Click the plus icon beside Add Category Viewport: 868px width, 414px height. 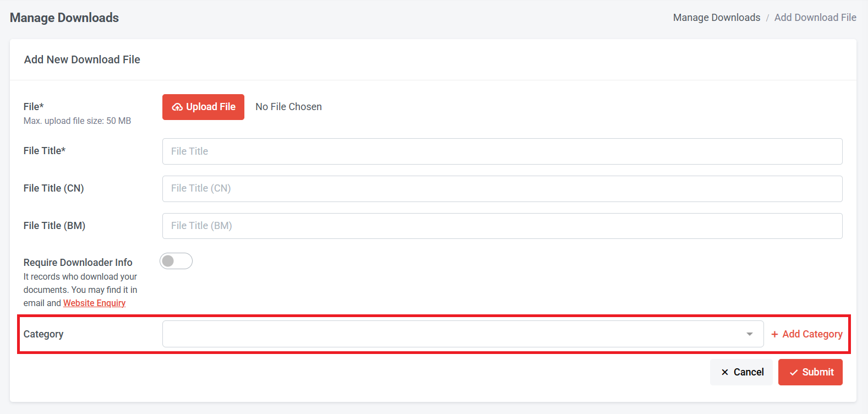pyautogui.click(x=775, y=334)
